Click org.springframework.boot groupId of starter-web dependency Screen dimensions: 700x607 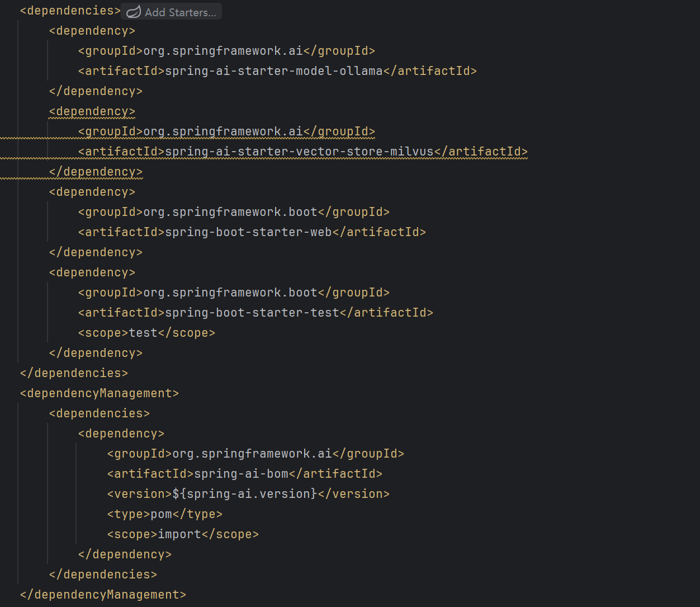click(230, 212)
